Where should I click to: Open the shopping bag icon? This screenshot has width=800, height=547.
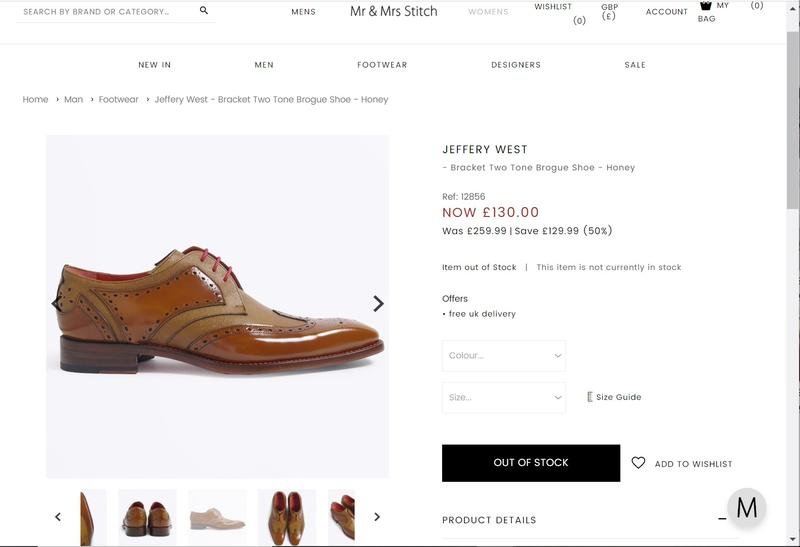tap(706, 6)
